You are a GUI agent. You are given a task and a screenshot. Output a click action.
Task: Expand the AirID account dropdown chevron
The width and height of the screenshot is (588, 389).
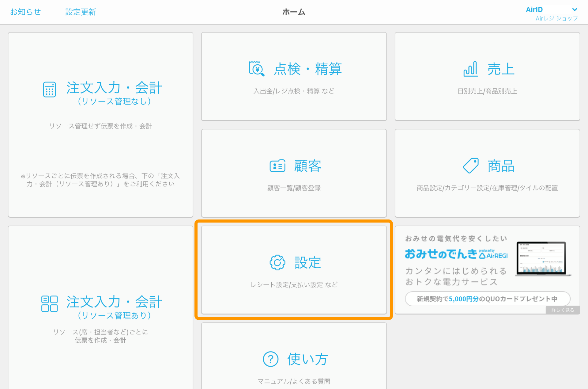575,10
